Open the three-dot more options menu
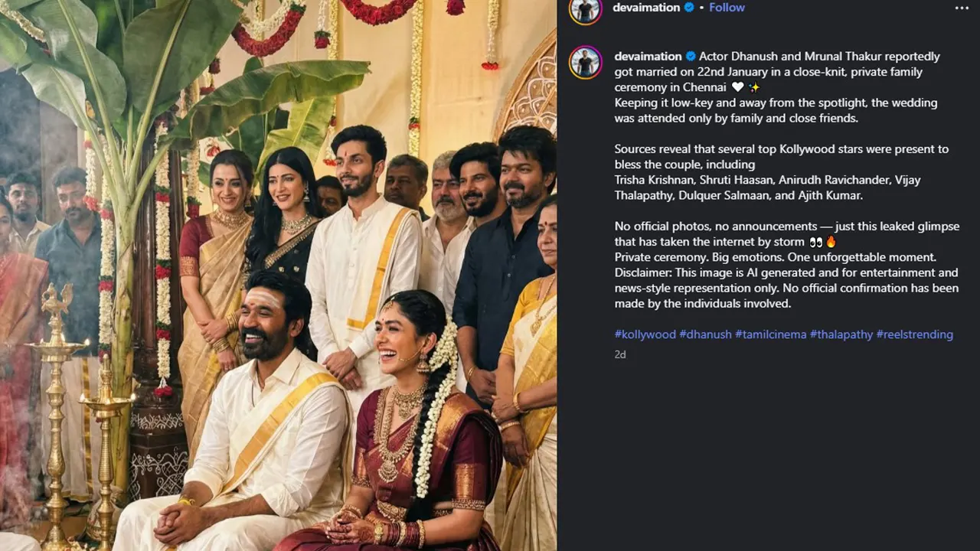The height and width of the screenshot is (551, 980). pos(962,8)
